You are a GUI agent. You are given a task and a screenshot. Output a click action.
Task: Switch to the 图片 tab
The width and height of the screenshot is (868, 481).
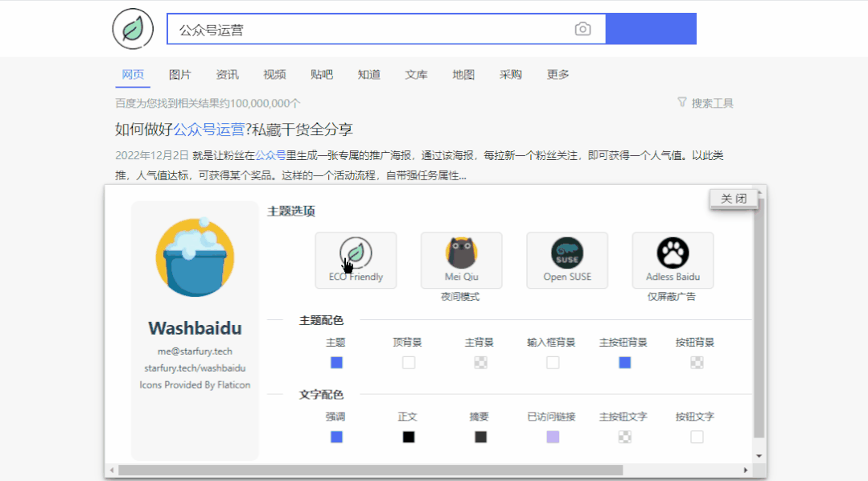[x=180, y=75]
